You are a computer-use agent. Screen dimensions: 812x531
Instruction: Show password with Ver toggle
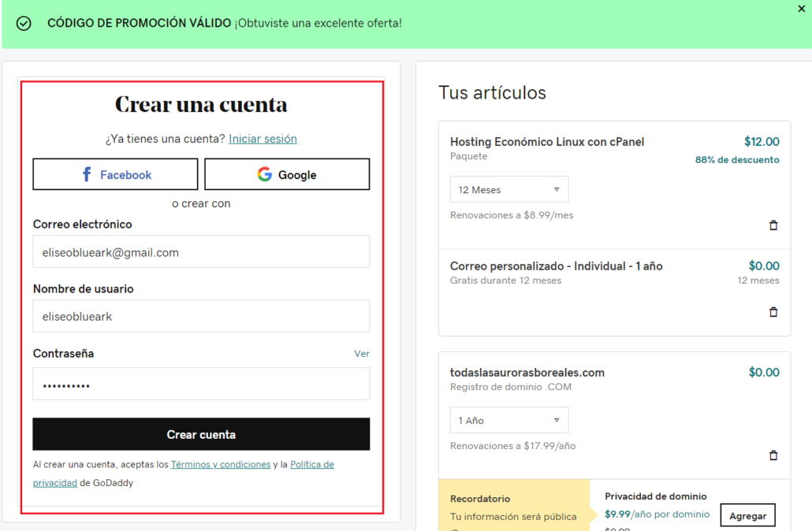coord(362,354)
